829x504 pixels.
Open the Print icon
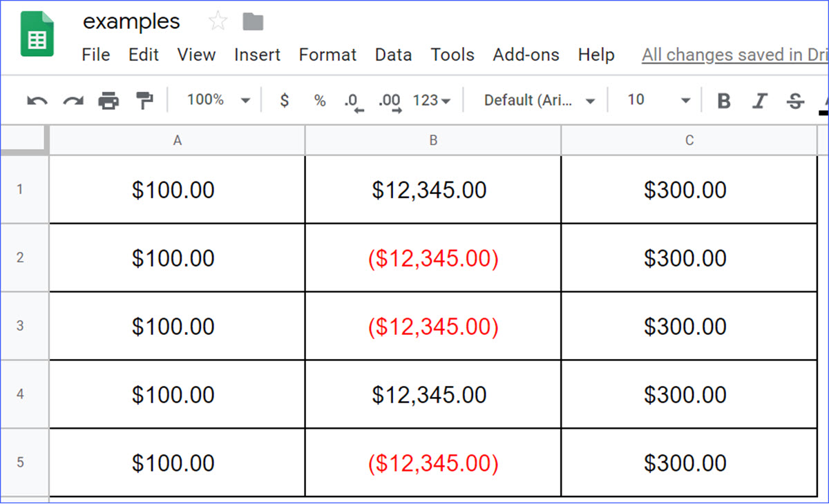point(109,99)
